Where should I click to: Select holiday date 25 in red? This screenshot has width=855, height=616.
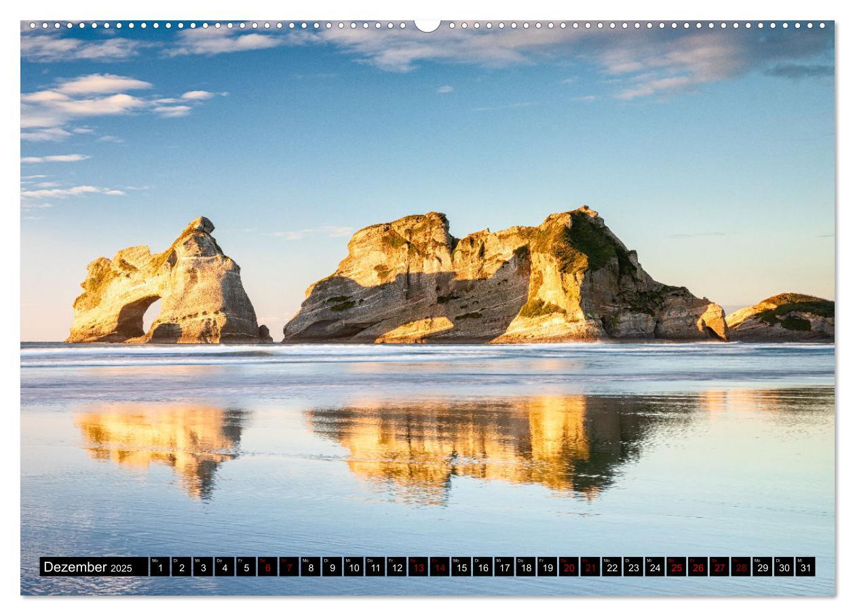(x=677, y=567)
